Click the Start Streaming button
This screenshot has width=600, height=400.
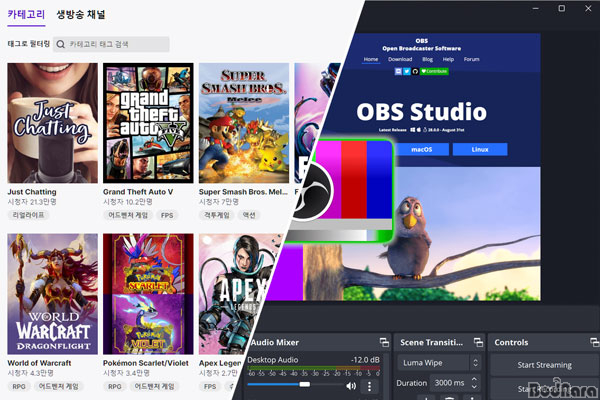point(545,365)
